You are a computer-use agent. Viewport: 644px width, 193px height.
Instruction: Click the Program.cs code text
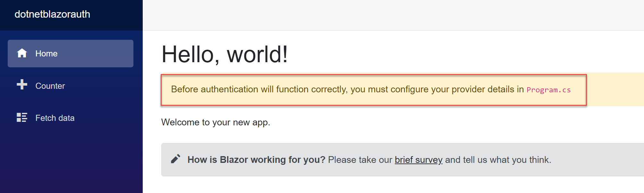point(548,90)
